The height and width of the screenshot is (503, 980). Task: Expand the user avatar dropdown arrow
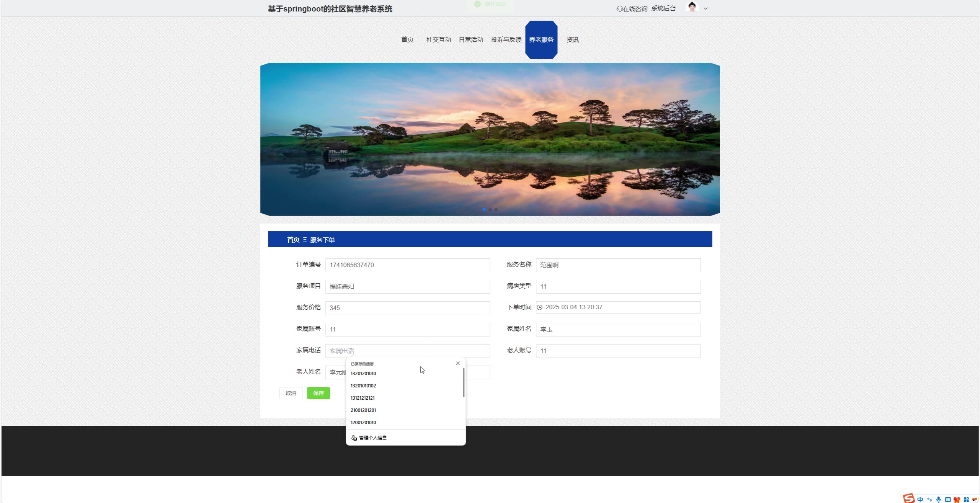706,8
